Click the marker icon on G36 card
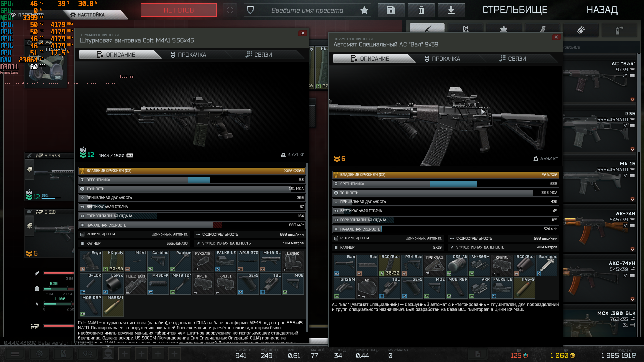 pyautogui.click(x=632, y=149)
